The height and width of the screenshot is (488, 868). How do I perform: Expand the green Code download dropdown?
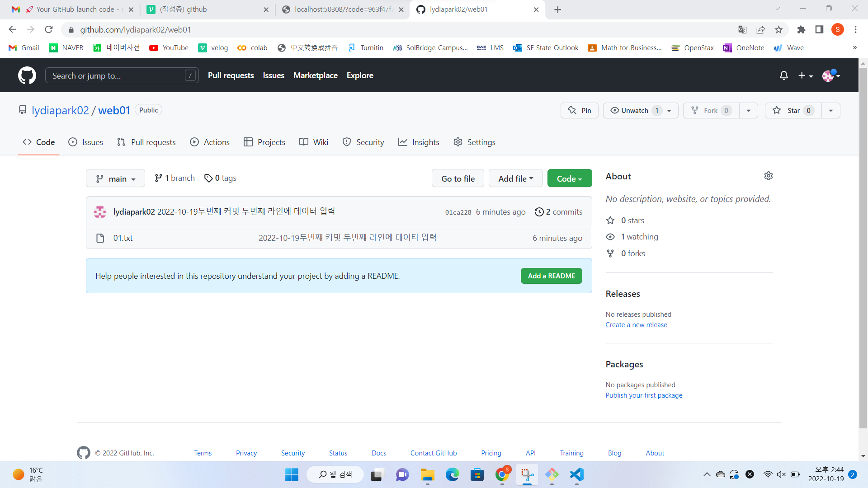pos(569,178)
